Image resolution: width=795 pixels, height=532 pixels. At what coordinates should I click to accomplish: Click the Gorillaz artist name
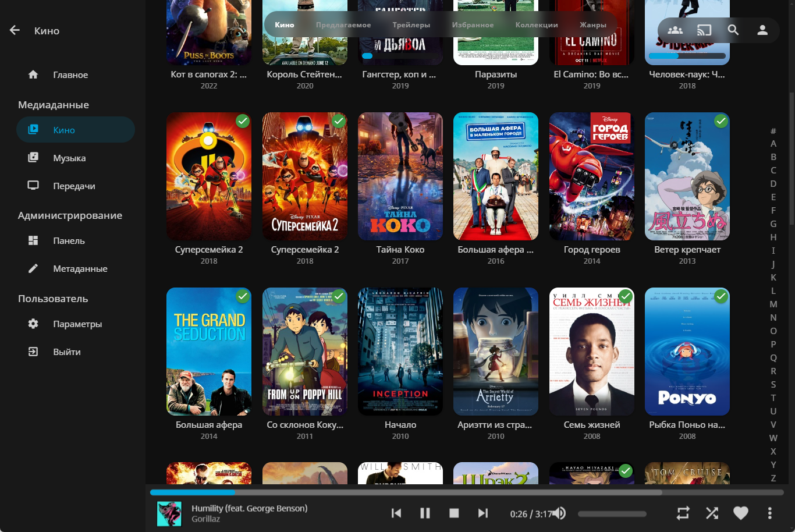(x=206, y=519)
